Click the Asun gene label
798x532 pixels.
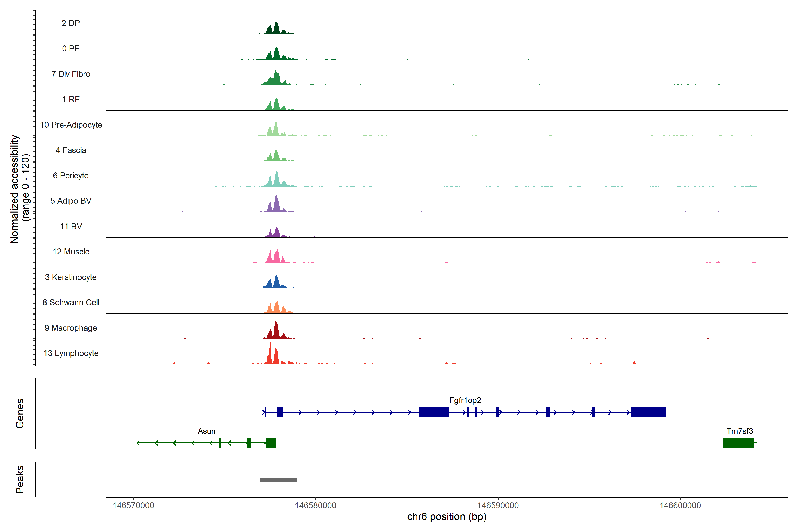[206, 431]
